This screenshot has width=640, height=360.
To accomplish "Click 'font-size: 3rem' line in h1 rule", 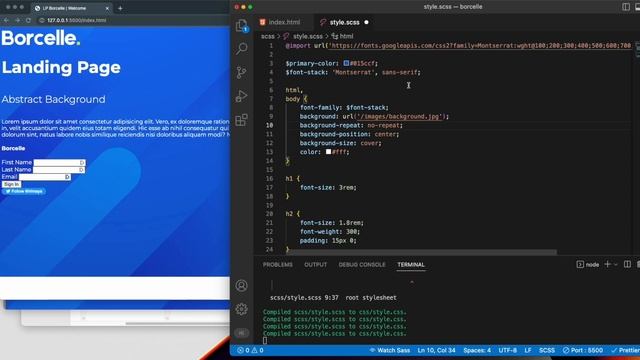I will [x=328, y=187].
